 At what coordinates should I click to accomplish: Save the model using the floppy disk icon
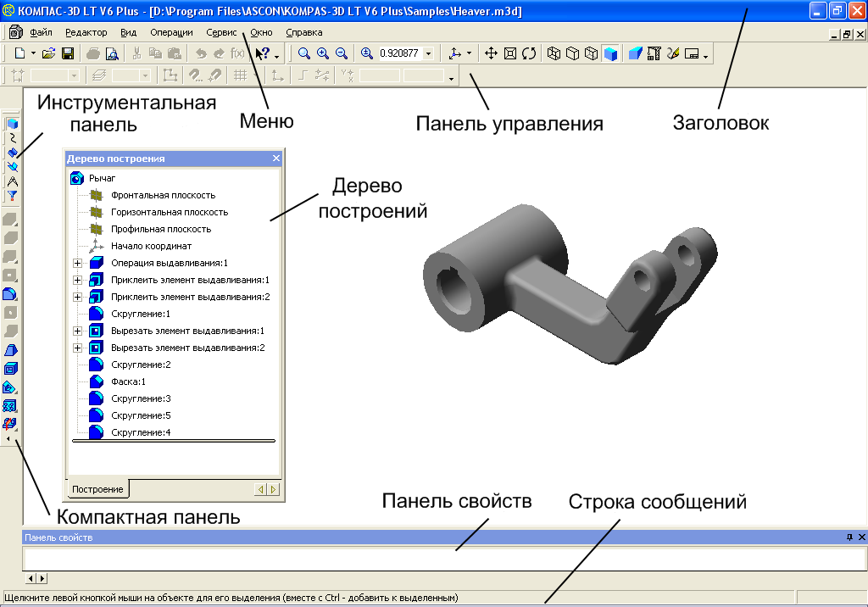(x=68, y=53)
